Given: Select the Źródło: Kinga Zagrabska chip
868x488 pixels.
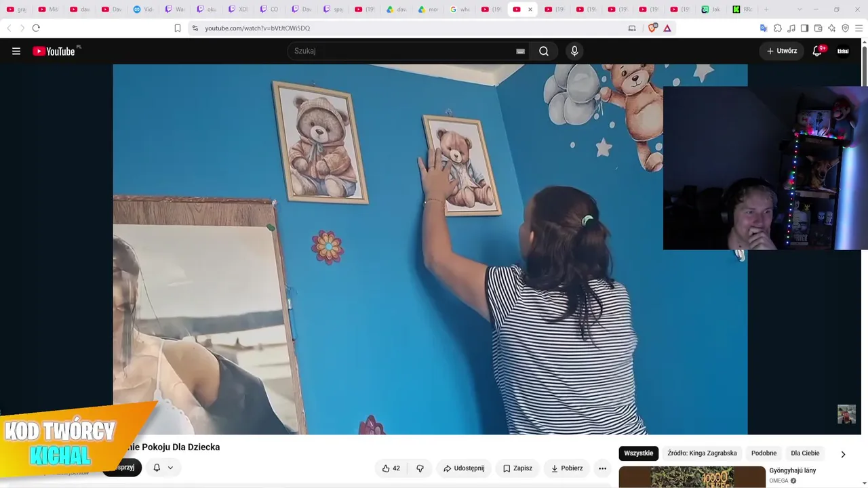Looking at the screenshot, I should (x=702, y=453).
